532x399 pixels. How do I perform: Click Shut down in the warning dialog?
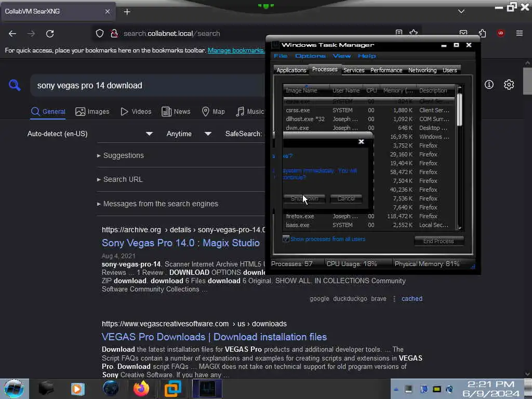tap(304, 198)
